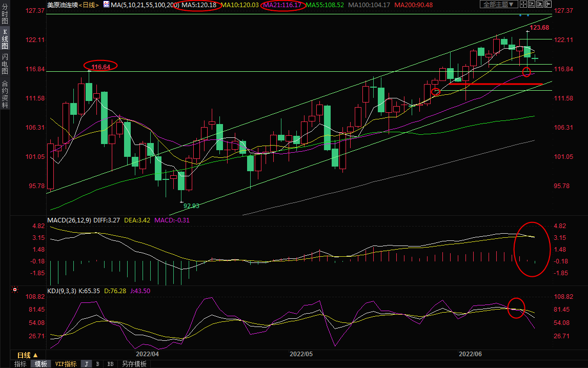588x368 pixels.
Task: Click the 另存模板 button
Action: point(134,364)
